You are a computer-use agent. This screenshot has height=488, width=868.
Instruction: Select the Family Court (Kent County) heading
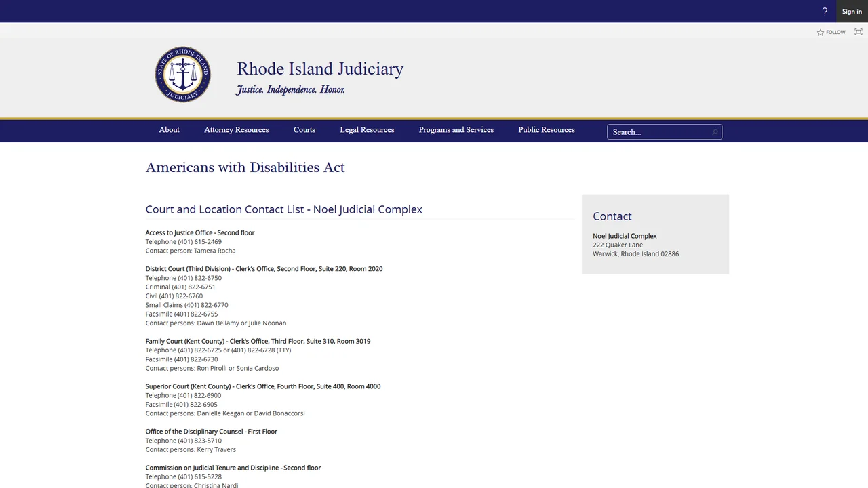click(258, 342)
